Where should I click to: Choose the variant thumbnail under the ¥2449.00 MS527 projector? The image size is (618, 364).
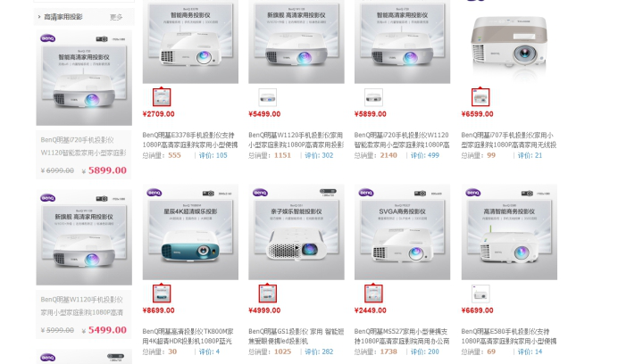(x=373, y=294)
